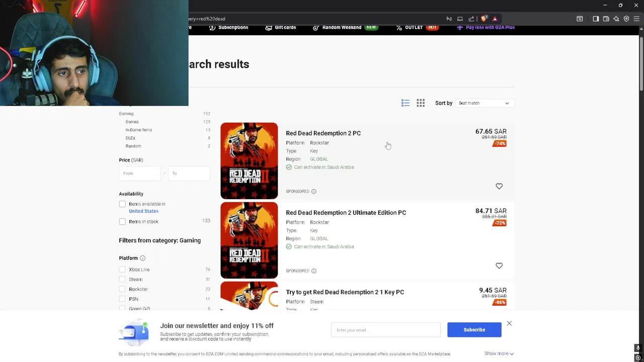Click the newsletter email input field
644x362 pixels.
click(386, 330)
